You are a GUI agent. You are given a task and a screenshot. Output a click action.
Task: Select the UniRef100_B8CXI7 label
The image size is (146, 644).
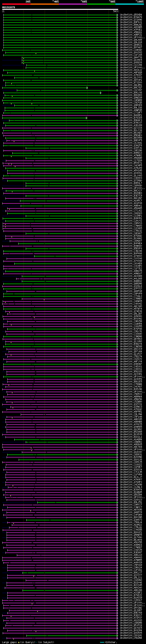click(x=131, y=191)
